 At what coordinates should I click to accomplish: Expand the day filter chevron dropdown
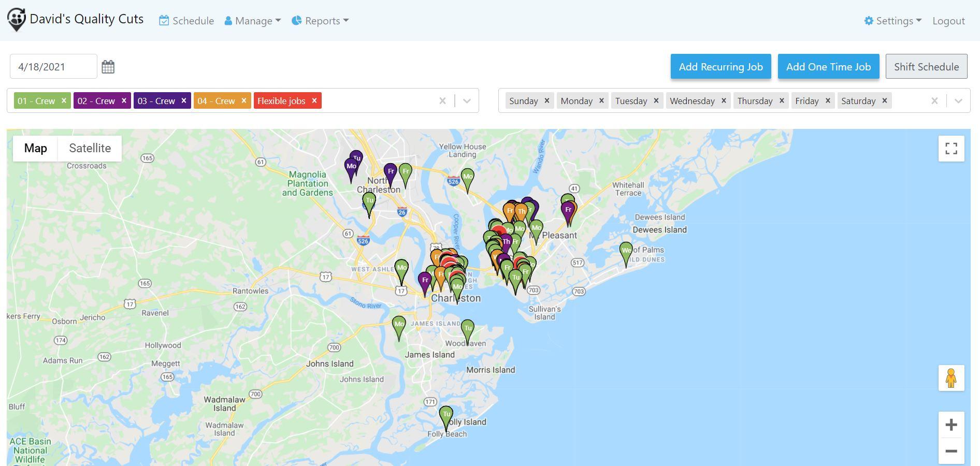pyautogui.click(x=959, y=100)
